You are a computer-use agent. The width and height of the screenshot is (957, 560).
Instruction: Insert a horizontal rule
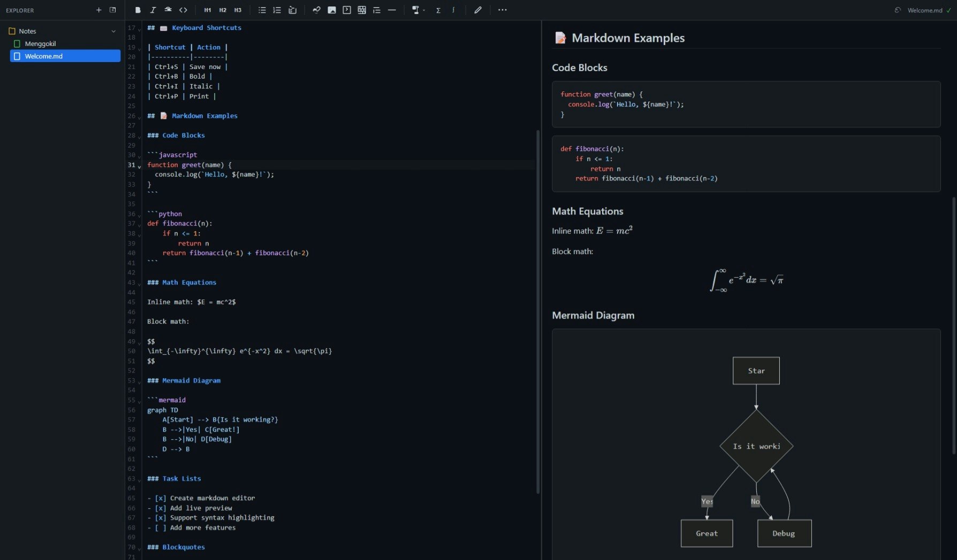392,10
